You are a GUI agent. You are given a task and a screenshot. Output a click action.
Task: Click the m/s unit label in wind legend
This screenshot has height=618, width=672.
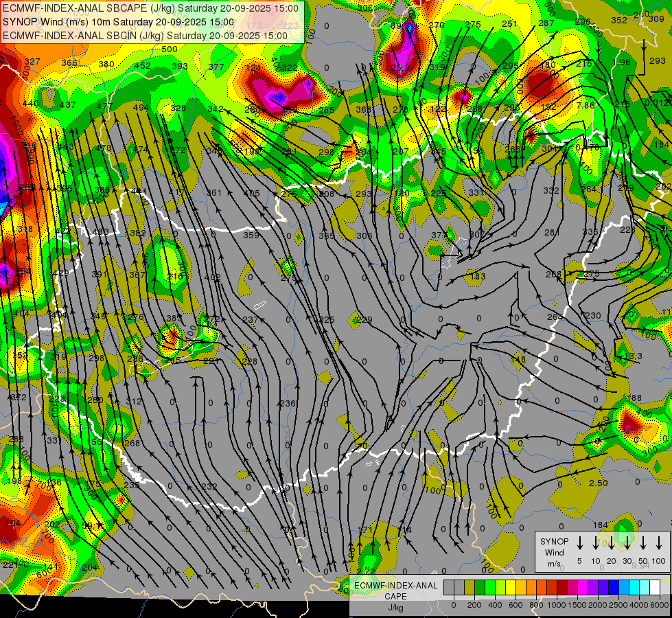(x=554, y=564)
